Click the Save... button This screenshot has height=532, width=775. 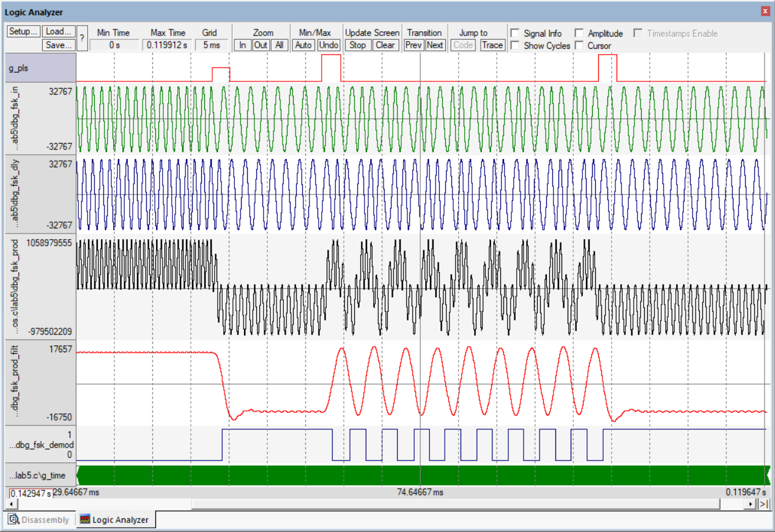coord(59,45)
